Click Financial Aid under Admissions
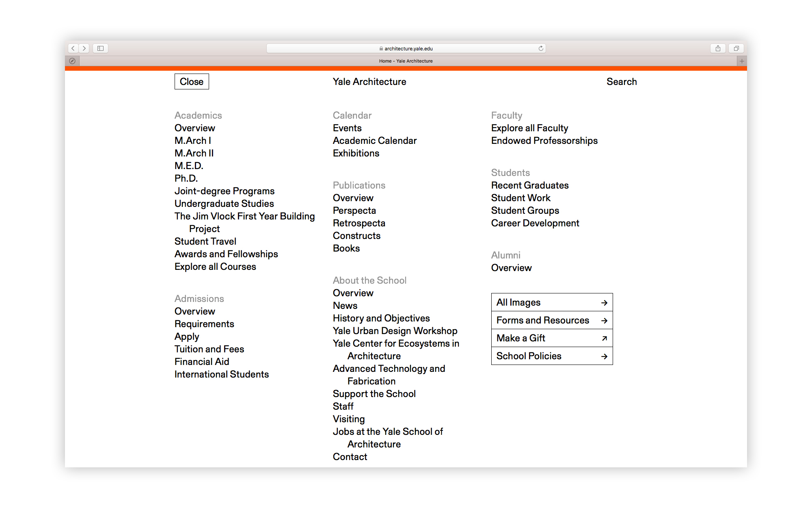The width and height of the screenshot is (812, 508). coord(202,362)
